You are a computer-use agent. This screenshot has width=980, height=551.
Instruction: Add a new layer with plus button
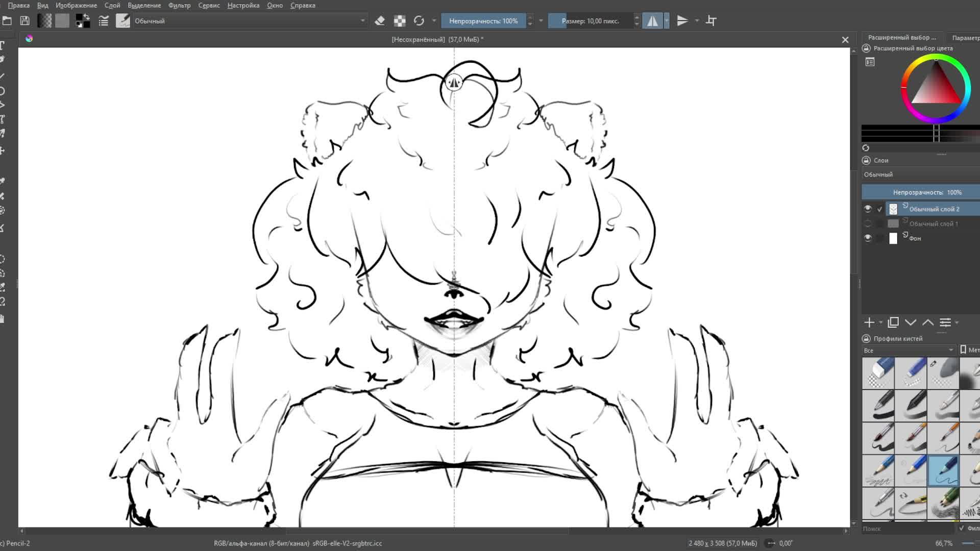(x=869, y=322)
